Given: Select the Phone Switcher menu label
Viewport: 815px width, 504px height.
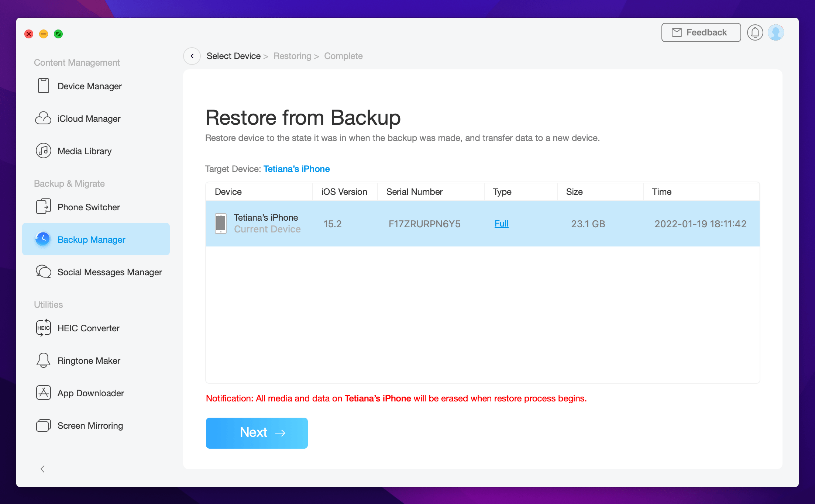Looking at the screenshot, I should coord(89,207).
